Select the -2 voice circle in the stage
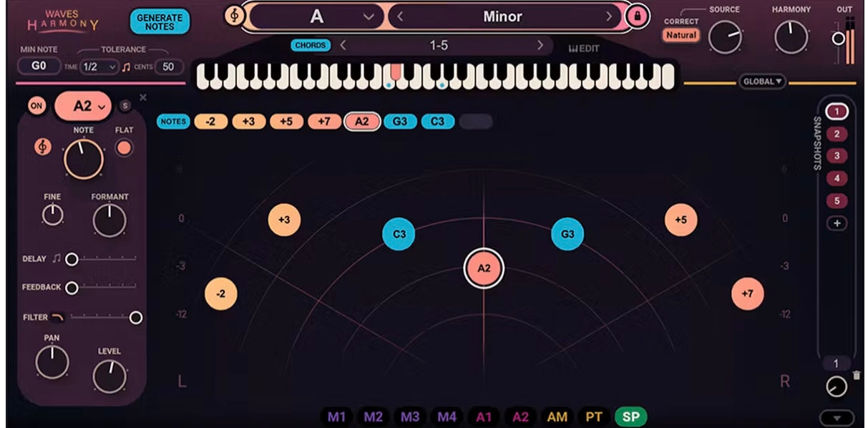This screenshot has width=868, height=428. 220,293
